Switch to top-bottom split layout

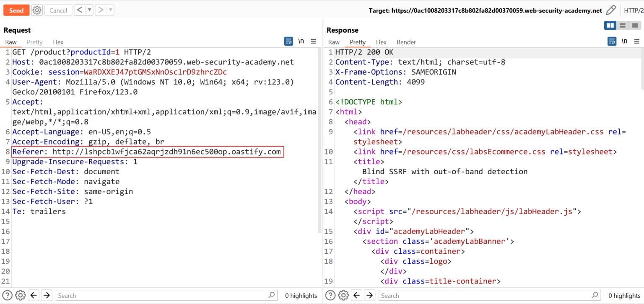[623, 26]
